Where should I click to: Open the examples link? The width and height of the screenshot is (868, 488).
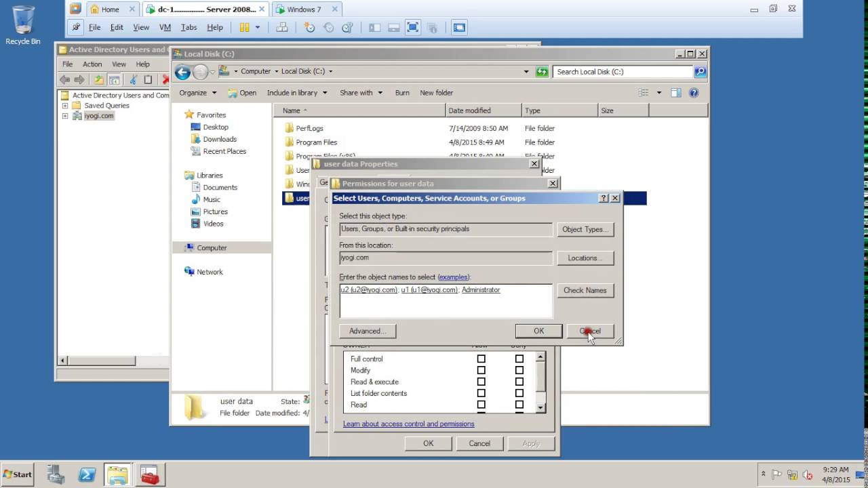click(x=454, y=277)
